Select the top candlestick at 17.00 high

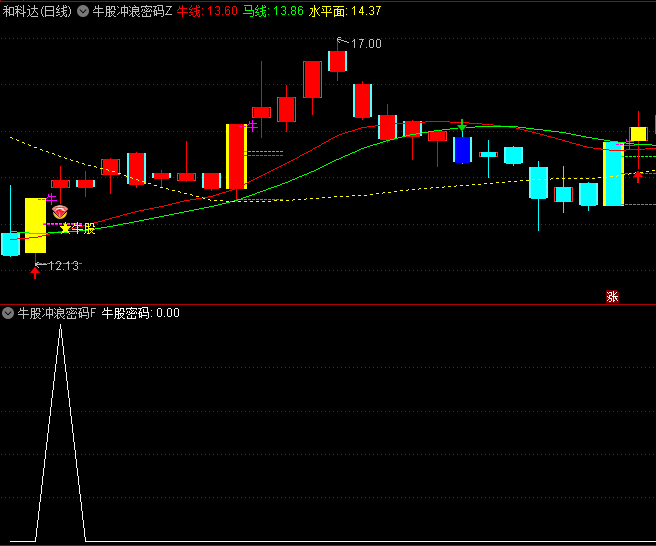[x=337, y=61]
